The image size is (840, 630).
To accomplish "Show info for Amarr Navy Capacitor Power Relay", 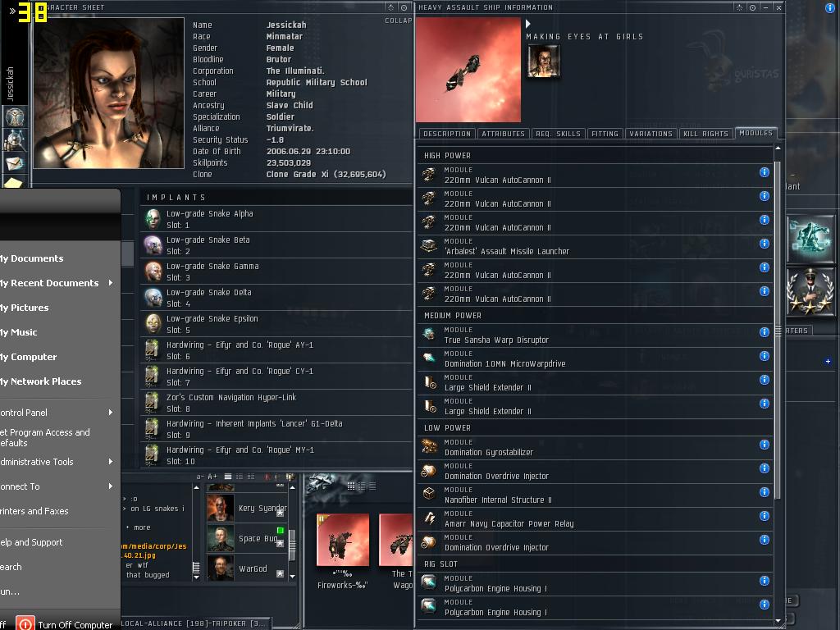I will 765,516.
